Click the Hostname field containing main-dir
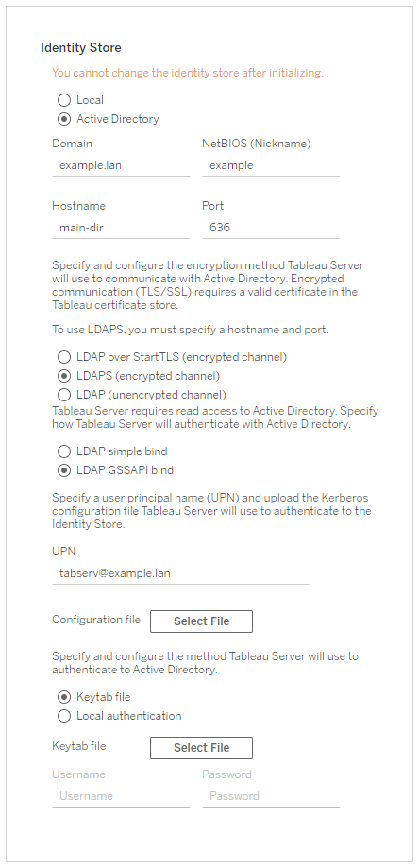Screen dimensions: 419x868 [121, 228]
